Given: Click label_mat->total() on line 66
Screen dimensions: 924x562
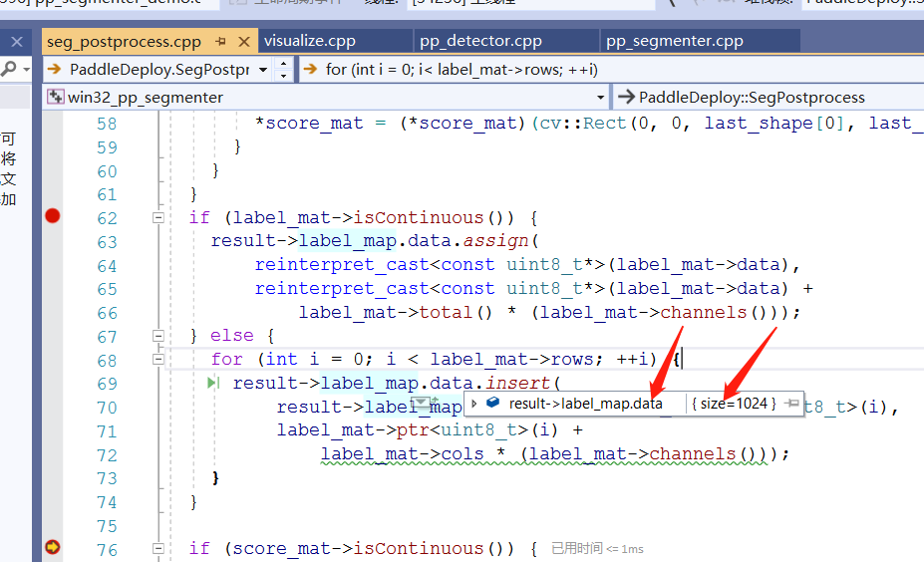Looking at the screenshot, I should coord(395,312).
